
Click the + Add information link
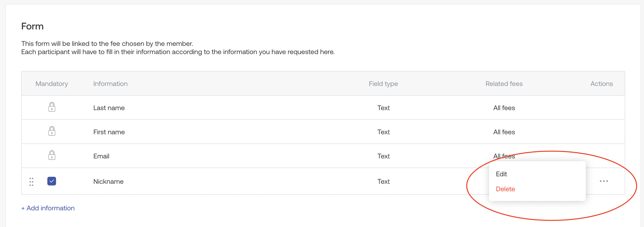click(x=48, y=208)
